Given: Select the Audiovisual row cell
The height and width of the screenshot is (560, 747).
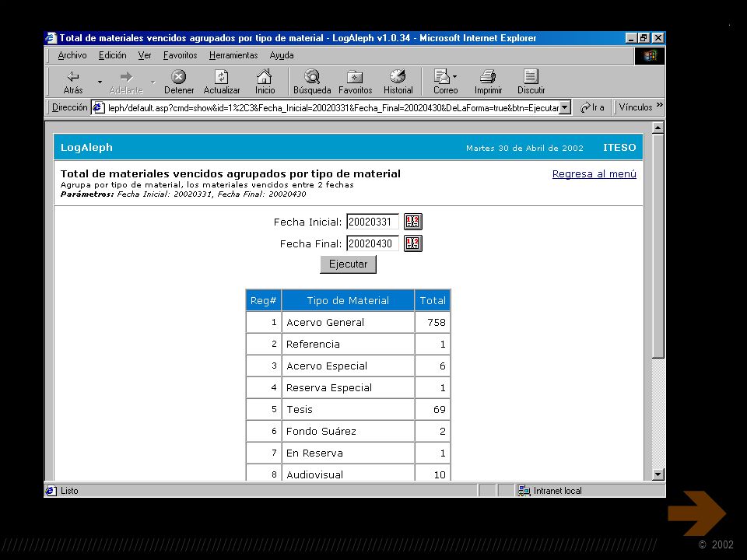Looking at the screenshot, I should click(x=348, y=473).
